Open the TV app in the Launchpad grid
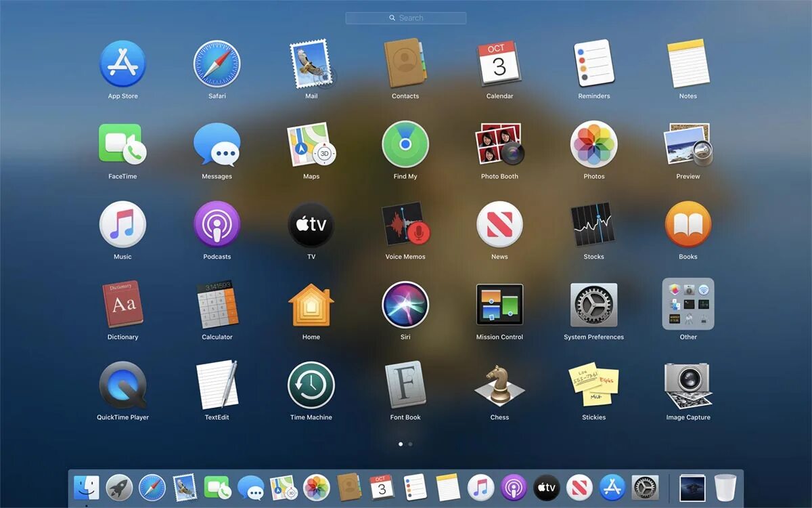The width and height of the screenshot is (812, 508). tap(311, 225)
